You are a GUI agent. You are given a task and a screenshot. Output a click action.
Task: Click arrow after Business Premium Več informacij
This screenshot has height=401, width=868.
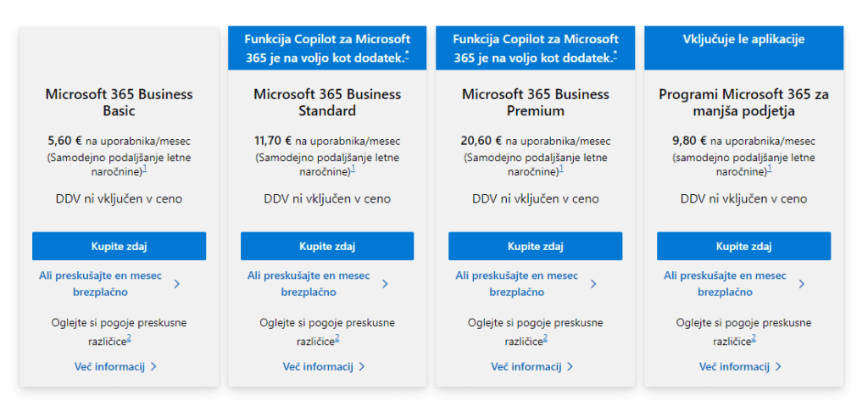(570, 367)
